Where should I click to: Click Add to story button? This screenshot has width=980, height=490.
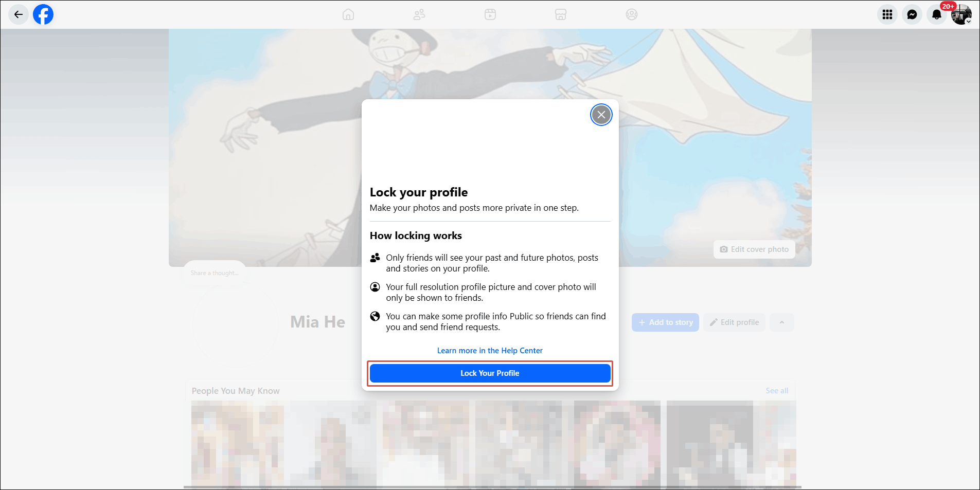click(665, 322)
